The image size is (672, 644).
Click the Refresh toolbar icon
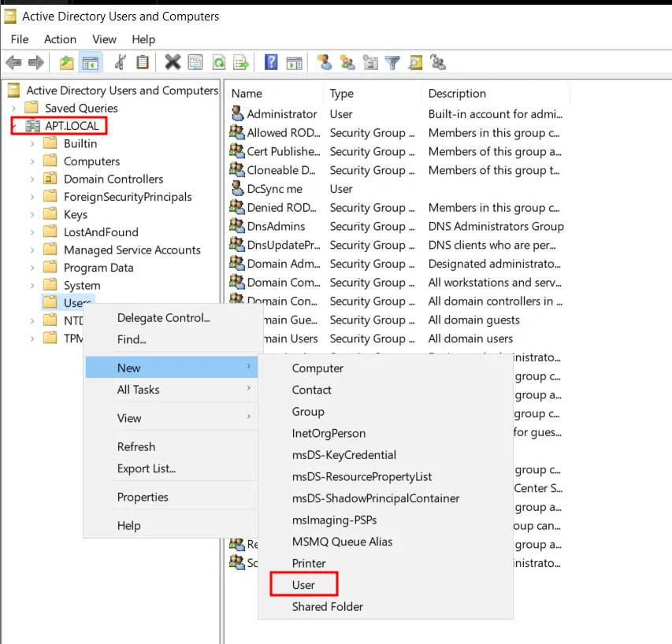click(219, 62)
